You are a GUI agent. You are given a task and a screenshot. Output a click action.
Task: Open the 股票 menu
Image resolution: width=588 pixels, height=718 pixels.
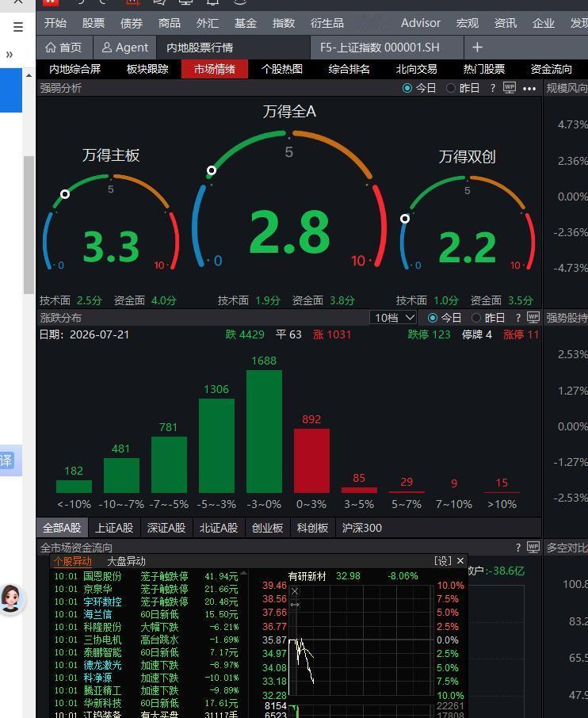[x=94, y=23]
